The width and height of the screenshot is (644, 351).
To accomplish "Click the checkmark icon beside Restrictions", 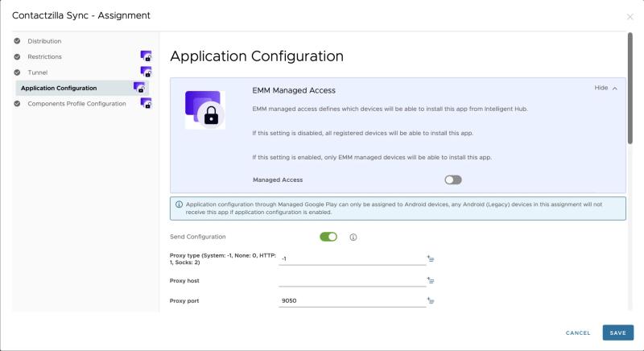I will coord(17,56).
